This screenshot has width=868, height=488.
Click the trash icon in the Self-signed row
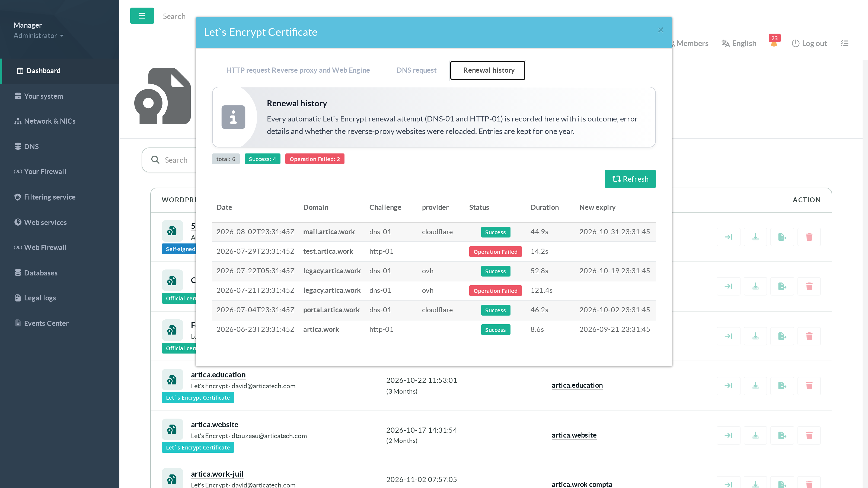(x=809, y=237)
